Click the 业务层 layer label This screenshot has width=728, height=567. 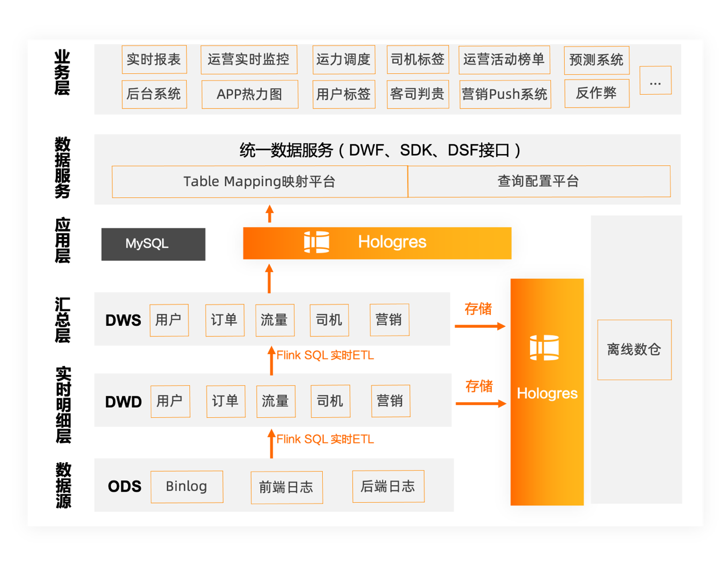click(x=62, y=73)
